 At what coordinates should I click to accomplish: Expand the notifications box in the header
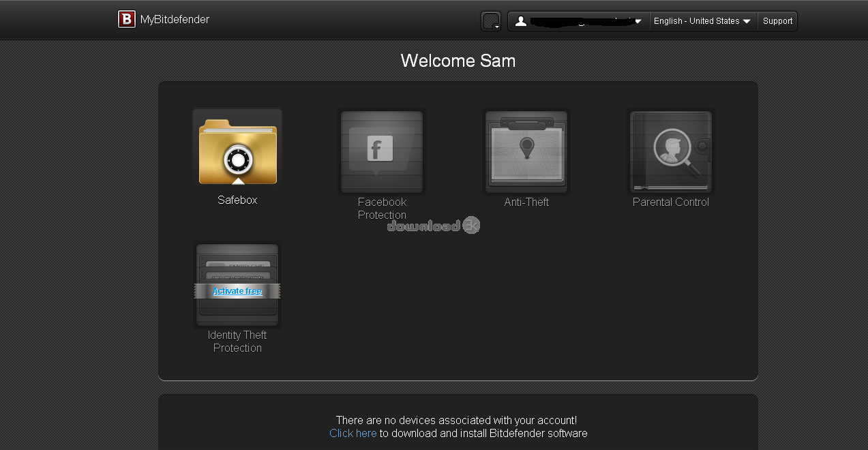click(x=491, y=21)
